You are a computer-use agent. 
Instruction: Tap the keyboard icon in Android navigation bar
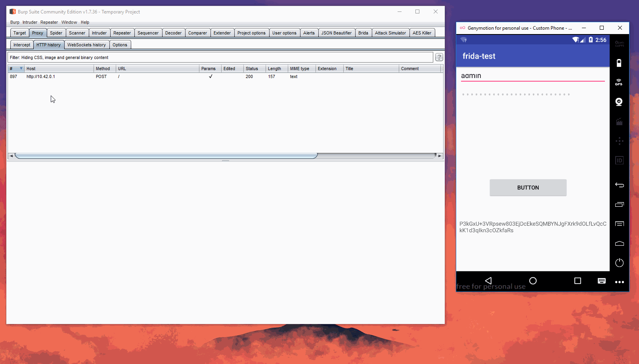[601, 281]
